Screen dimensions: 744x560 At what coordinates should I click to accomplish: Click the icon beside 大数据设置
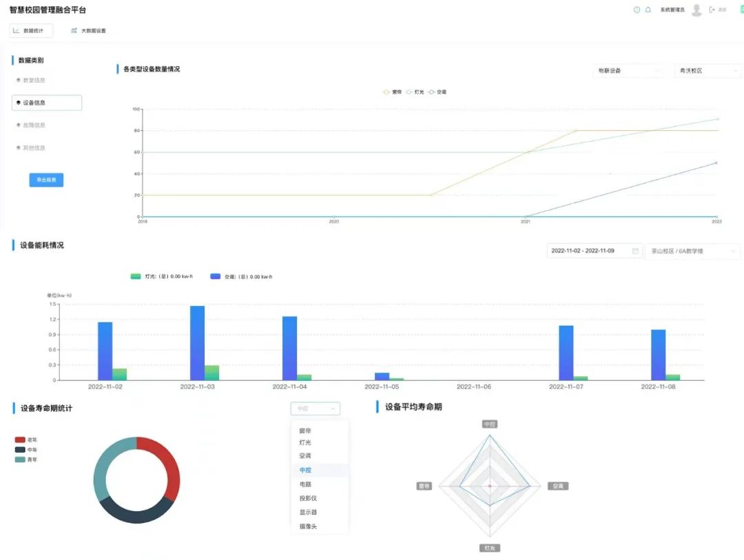click(x=74, y=30)
